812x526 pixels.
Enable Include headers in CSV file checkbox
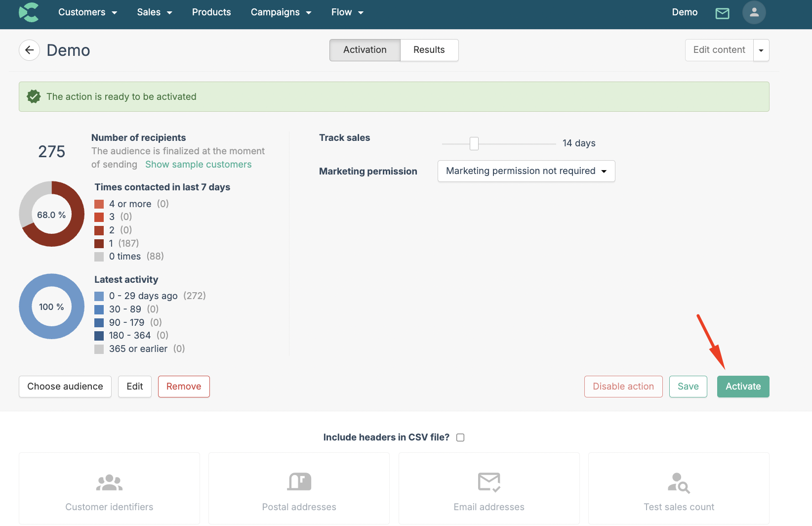pos(460,438)
